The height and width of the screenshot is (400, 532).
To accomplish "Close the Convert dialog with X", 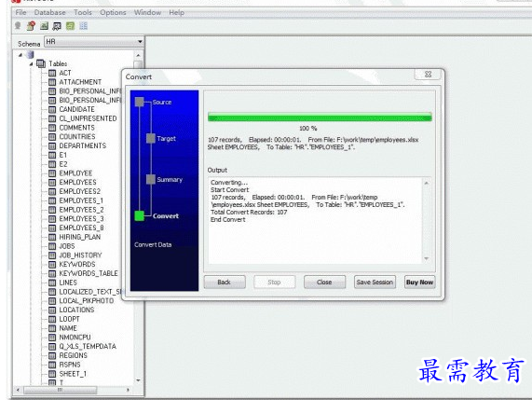I will (429, 75).
